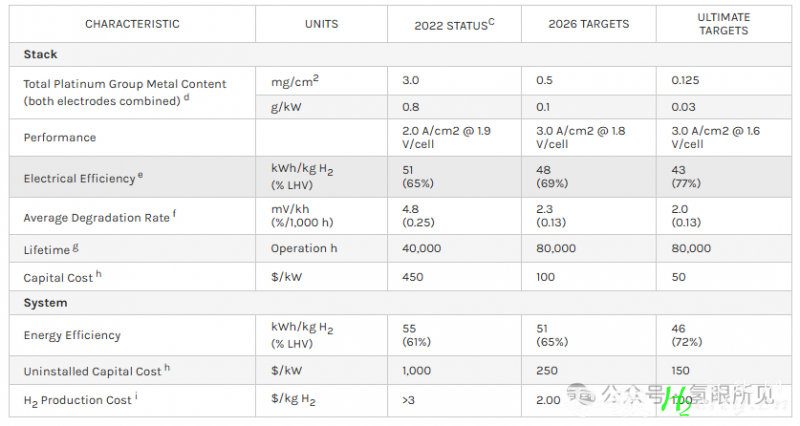Click the 2026 TARGETS column header
800x426 pixels.
(x=589, y=24)
